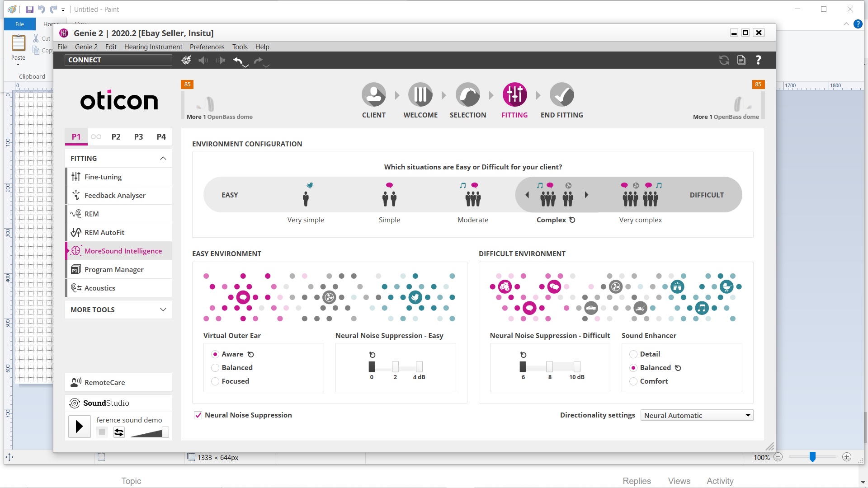The image size is (868, 488).
Task: Click the CONNECT button
Action: 118,60
